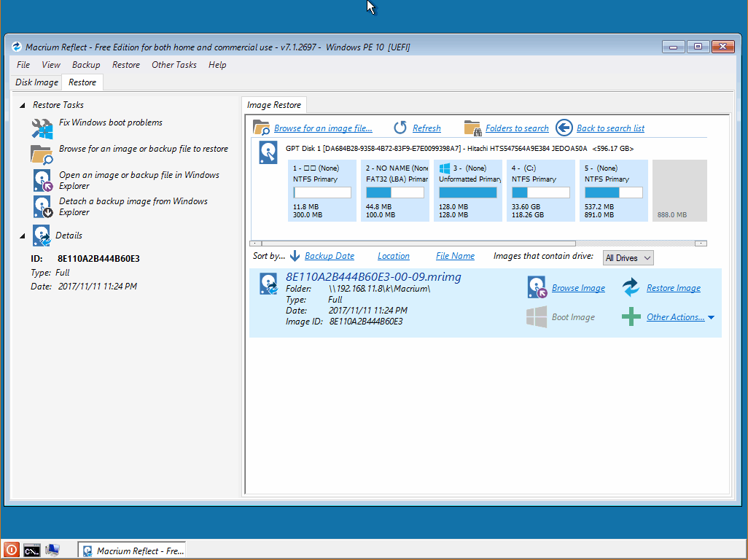Select partition 4 (C:) NTFS Primary
Viewport: 748px width, 560px height.
coord(540,191)
